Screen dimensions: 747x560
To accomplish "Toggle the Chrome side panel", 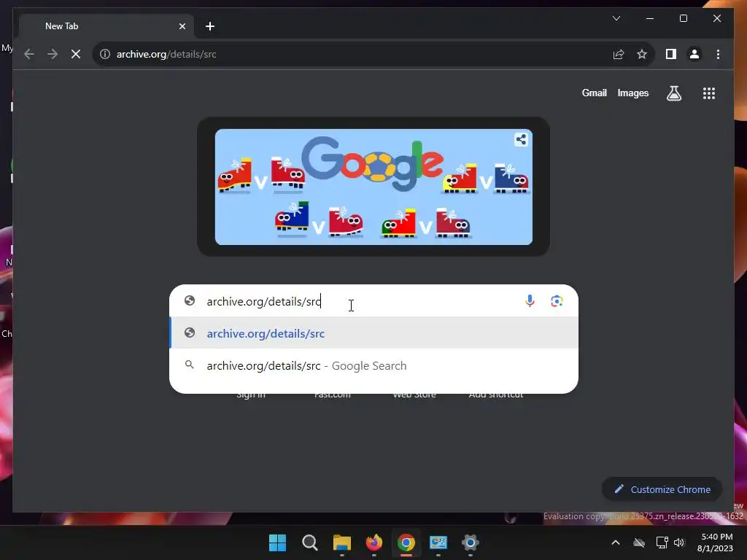I will pos(671,54).
